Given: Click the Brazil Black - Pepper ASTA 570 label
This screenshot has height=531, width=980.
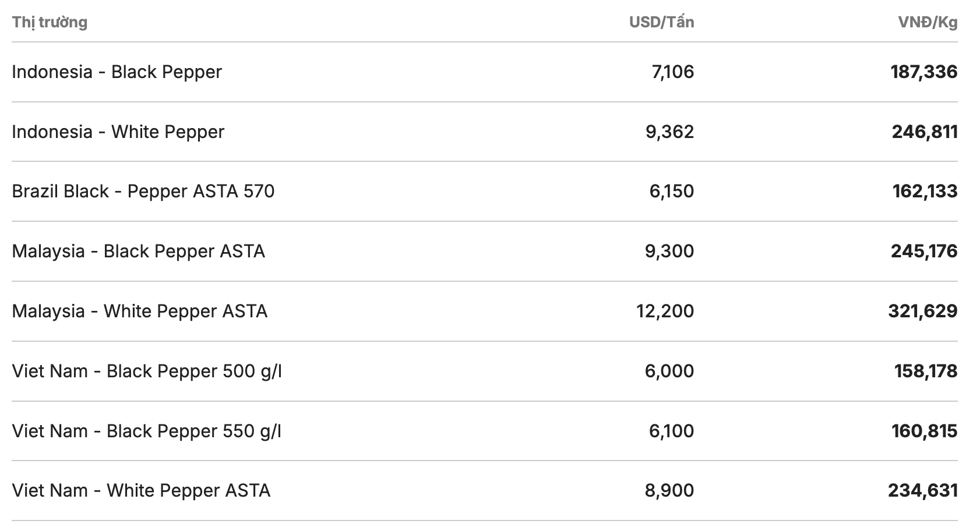Looking at the screenshot, I should (x=143, y=191).
